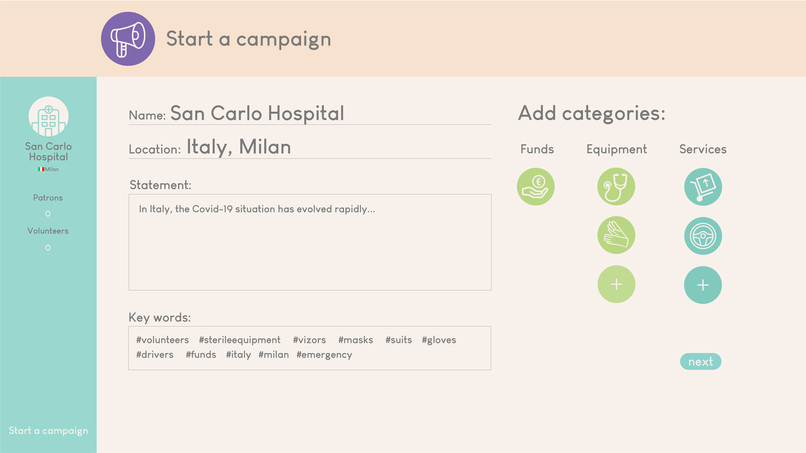Click the Services category heading
806x453 pixels.
703,150
